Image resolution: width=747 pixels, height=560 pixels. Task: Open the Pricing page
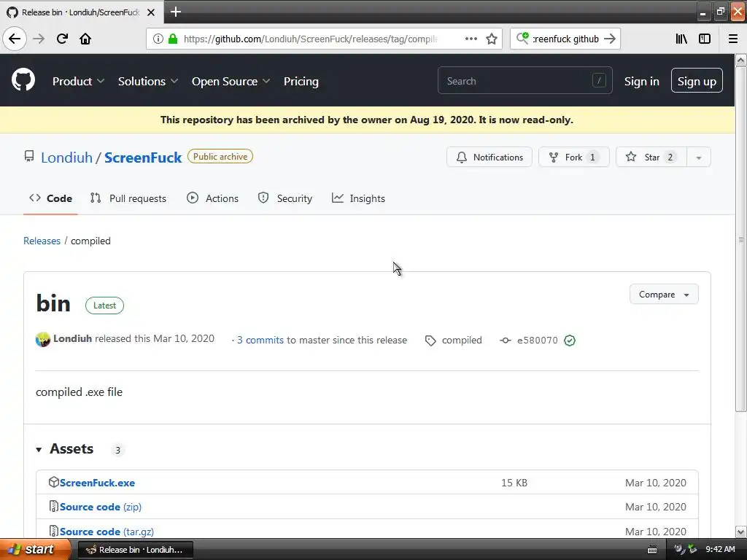coord(301,82)
